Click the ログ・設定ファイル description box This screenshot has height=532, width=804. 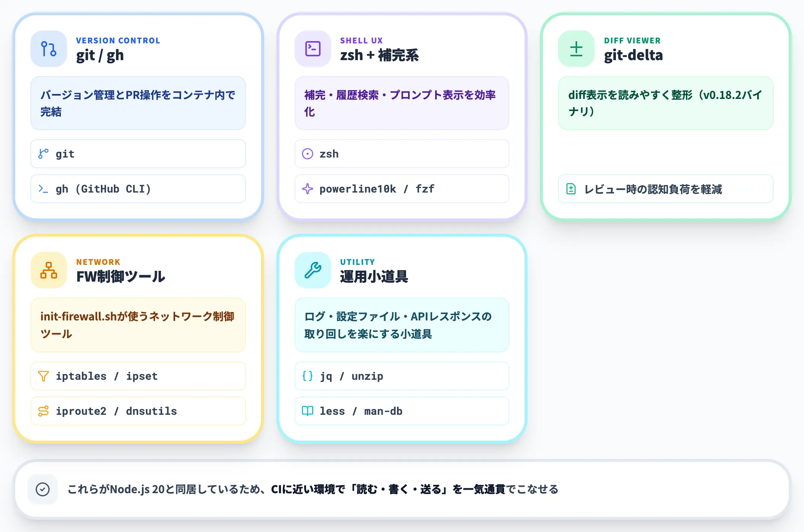pos(402,325)
